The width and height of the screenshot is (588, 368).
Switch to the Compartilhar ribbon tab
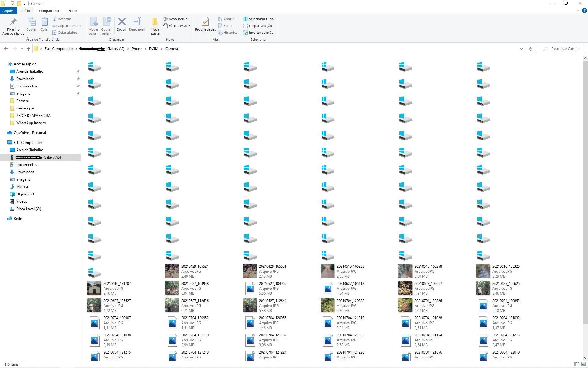(x=49, y=11)
